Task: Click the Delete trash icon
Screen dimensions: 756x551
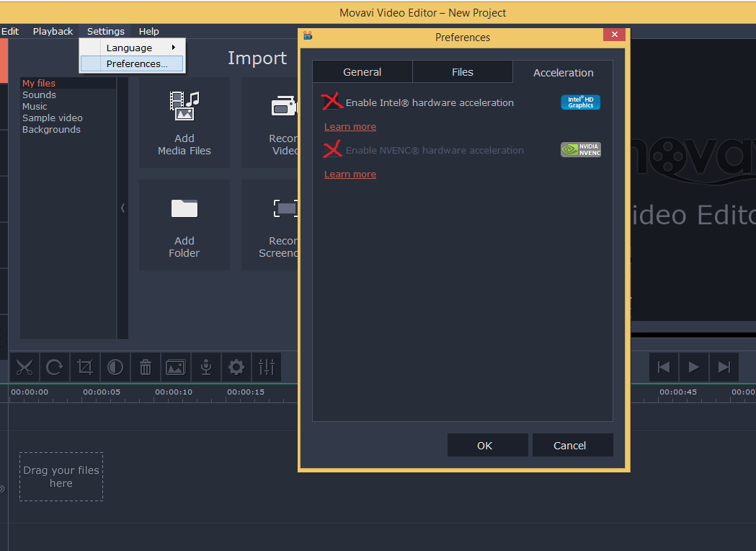Action: pos(145,368)
